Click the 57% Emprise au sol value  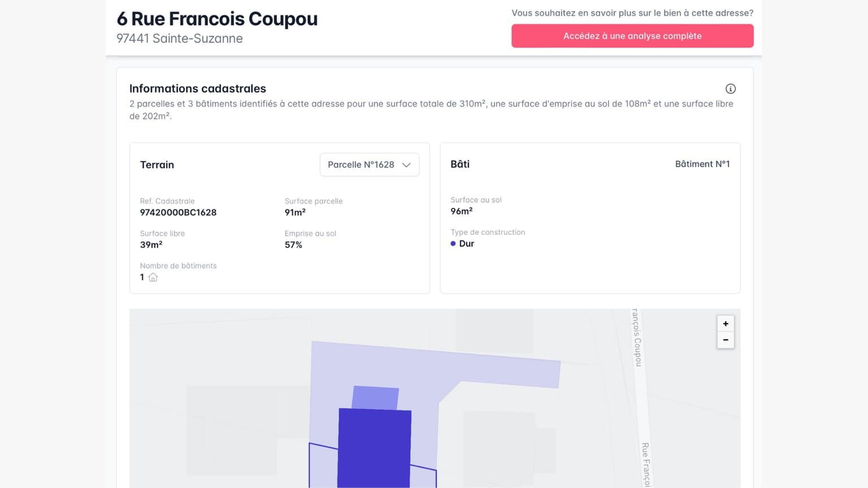[293, 245]
